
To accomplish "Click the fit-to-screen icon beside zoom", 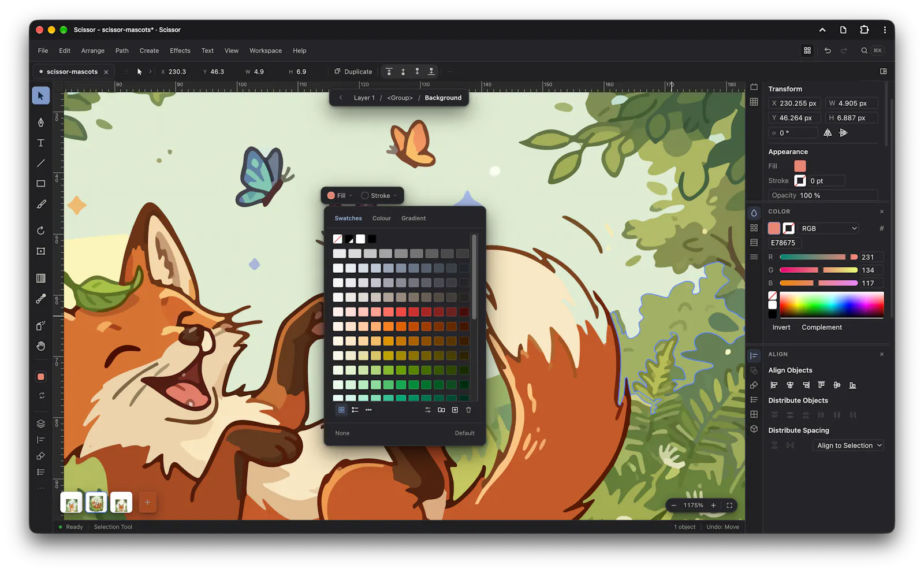I will pos(729,506).
